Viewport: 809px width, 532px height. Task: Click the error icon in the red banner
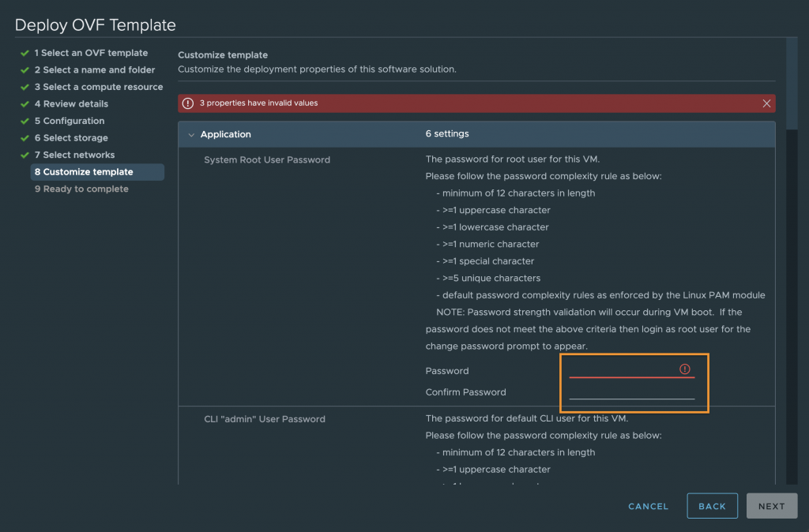[188, 103]
